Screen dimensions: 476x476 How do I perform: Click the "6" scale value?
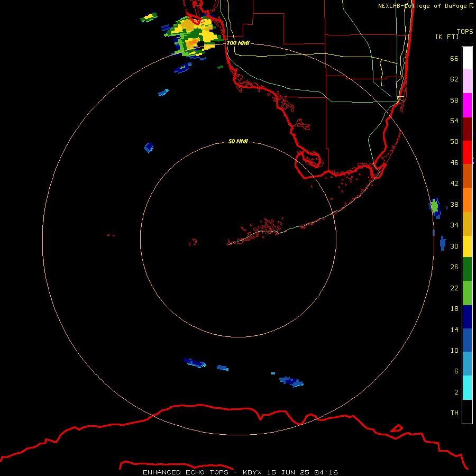[456, 371]
